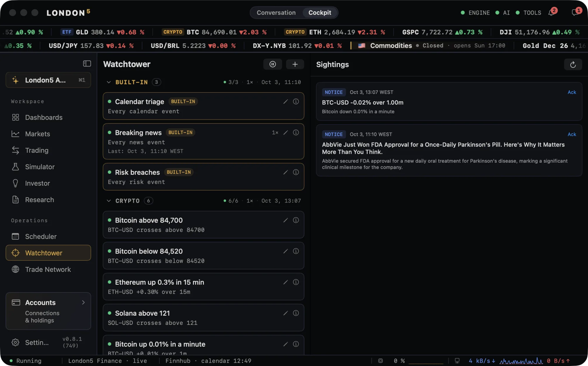Edit the Bitcoin above 84,700 watcher
Viewport: 588px width, 366px height.
pyautogui.click(x=285, y=220)
